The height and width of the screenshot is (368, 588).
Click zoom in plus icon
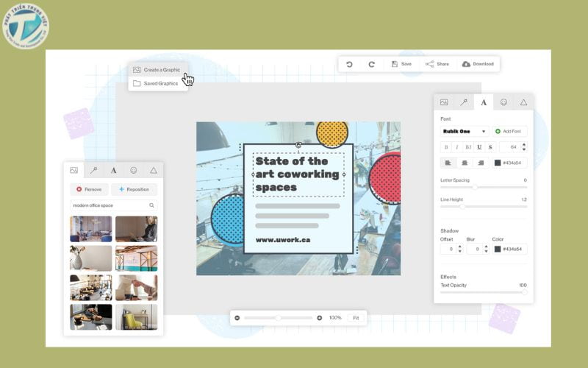(319, 317)
